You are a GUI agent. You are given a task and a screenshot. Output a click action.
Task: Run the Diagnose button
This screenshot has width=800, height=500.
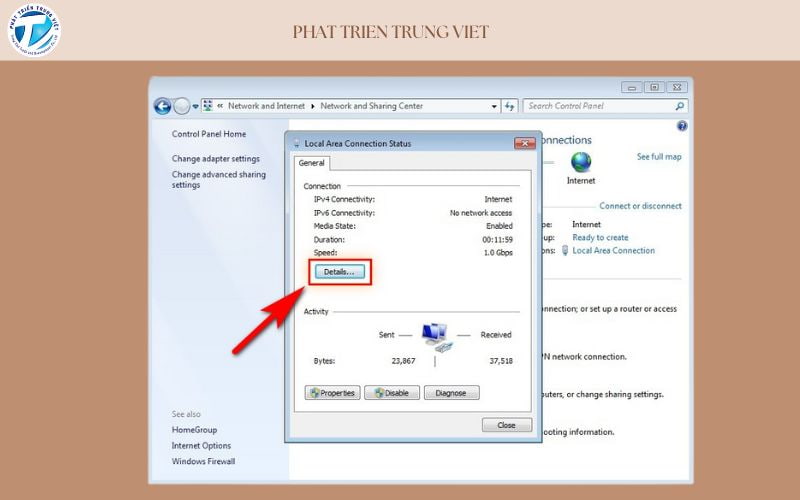[451, 393]
